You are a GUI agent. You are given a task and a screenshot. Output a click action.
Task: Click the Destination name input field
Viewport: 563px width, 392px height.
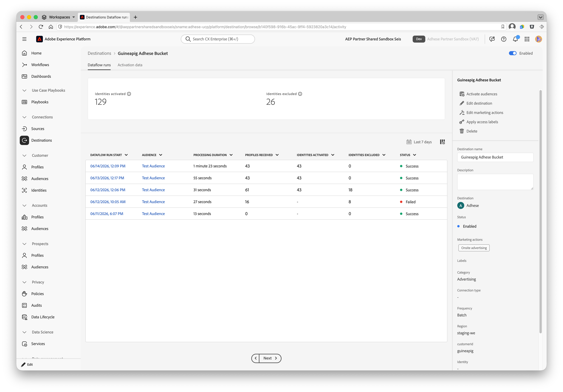(495, 157)
